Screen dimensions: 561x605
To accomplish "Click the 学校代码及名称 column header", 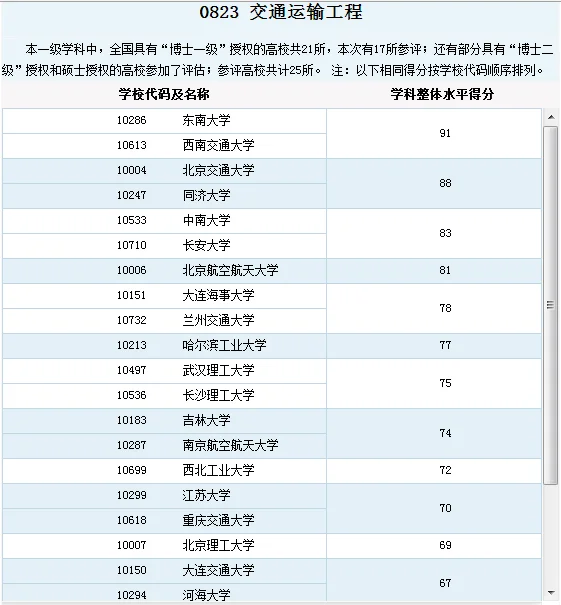I will [x=164, y=94].
